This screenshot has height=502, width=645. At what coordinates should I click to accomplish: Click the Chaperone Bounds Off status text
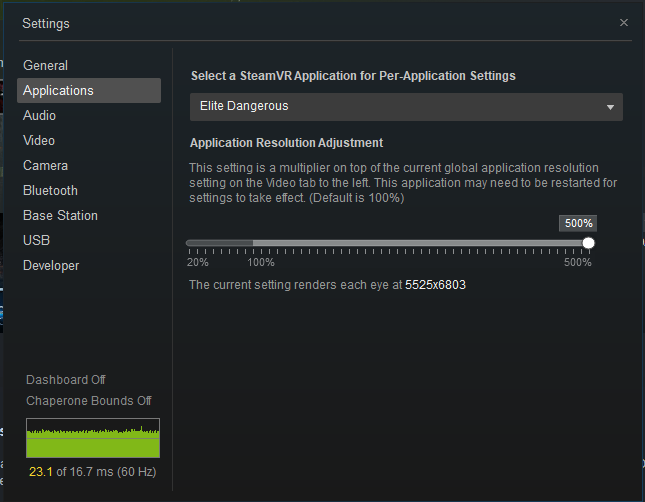pos(89,401)
